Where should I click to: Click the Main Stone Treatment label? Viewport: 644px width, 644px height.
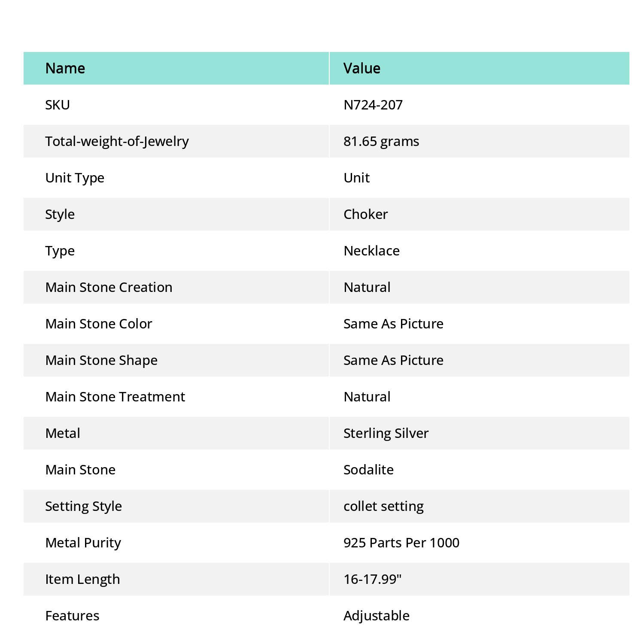(x=115, y=397)
